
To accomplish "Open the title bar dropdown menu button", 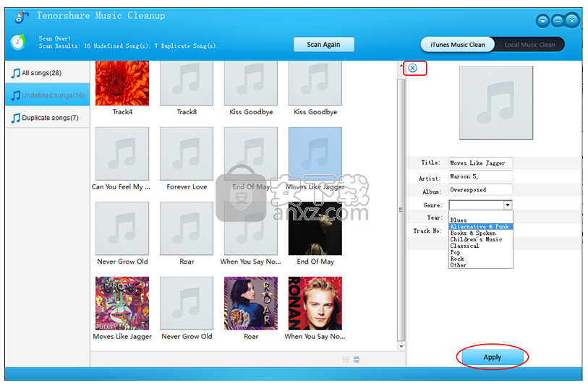I will click(542, 21).
